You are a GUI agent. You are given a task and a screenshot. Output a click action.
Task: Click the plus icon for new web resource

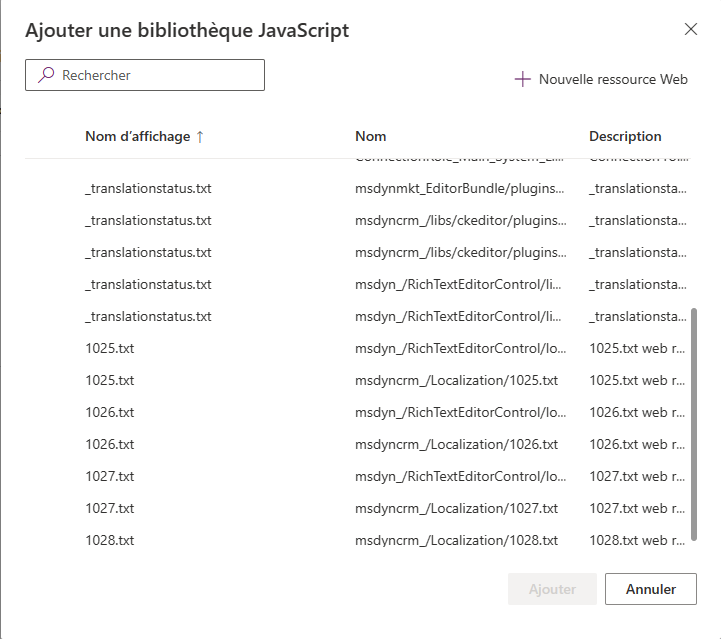coord(522,79)
